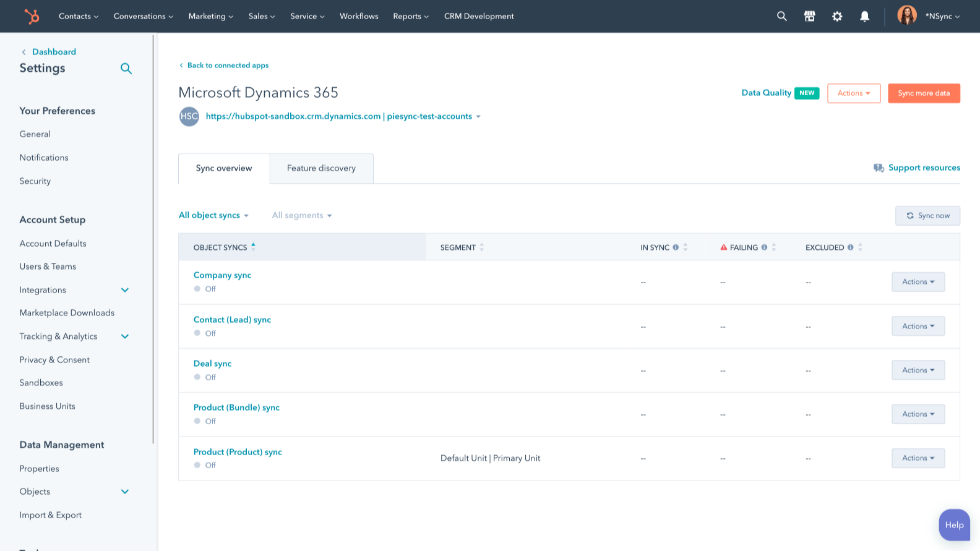Go back to connected apps
Viewport: 980px width, 551px height.
coord(227,66)
